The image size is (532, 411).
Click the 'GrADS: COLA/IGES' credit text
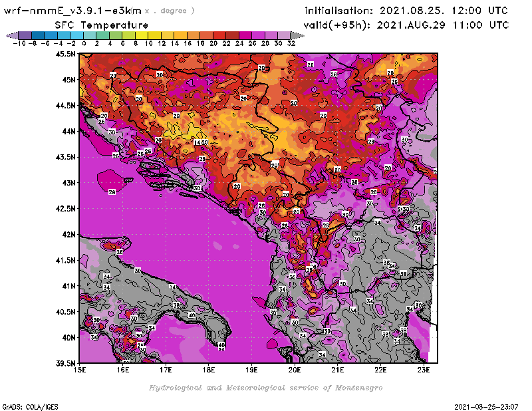[x=30, y=407]
